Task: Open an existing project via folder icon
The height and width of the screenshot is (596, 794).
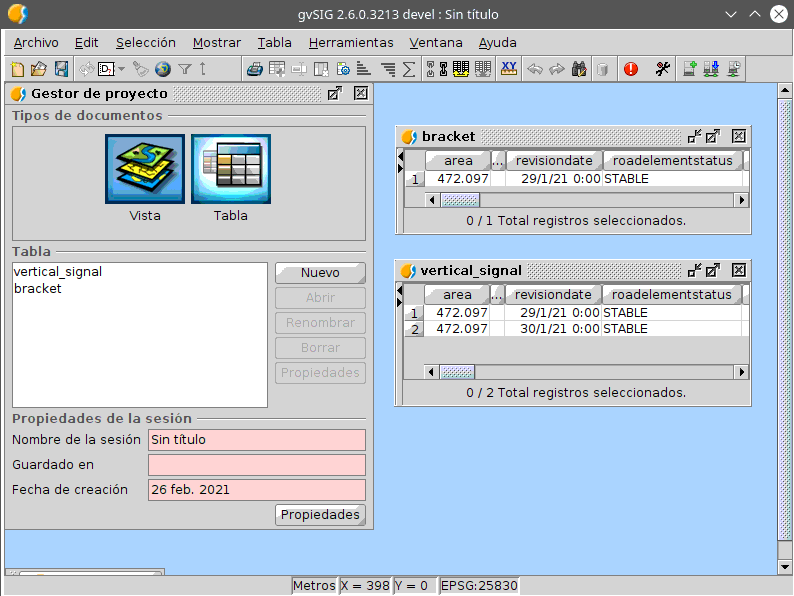Action: click(x=39, y=69)
